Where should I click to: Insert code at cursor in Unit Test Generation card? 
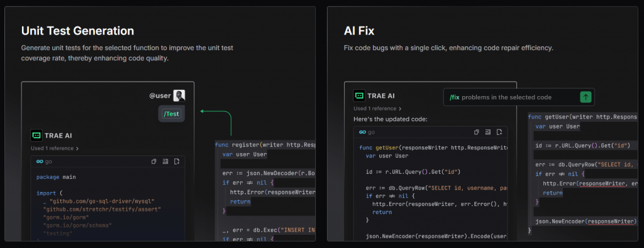click(165, 161)
